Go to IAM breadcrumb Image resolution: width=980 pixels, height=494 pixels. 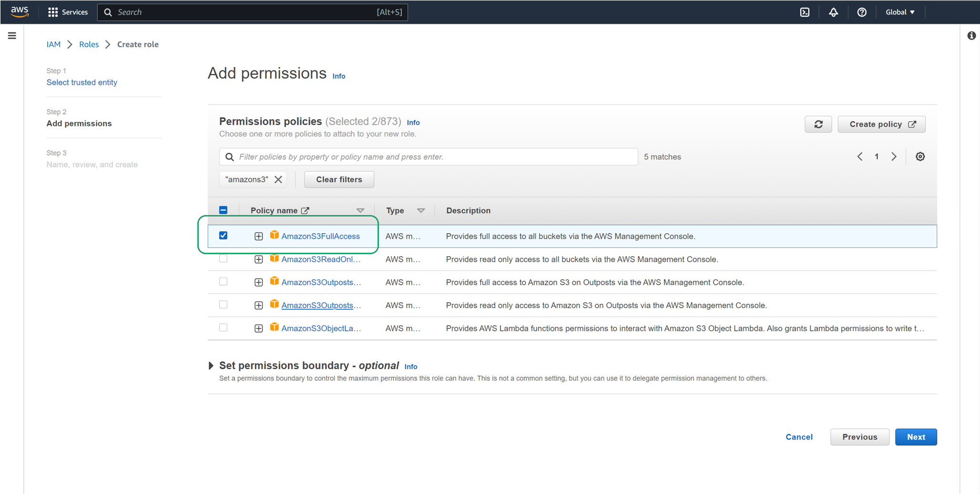53,44
